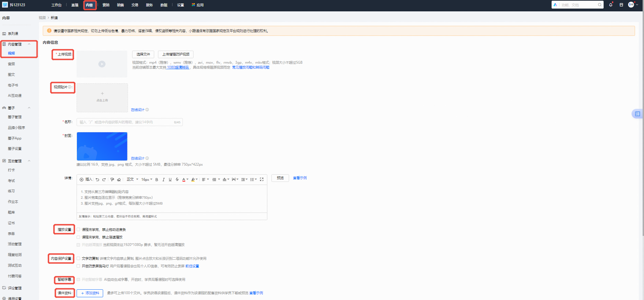Click the colorful 应用 apps icon
Image resolution: width=644 pixels, height=300 pixels.
[x=194, y=5]
